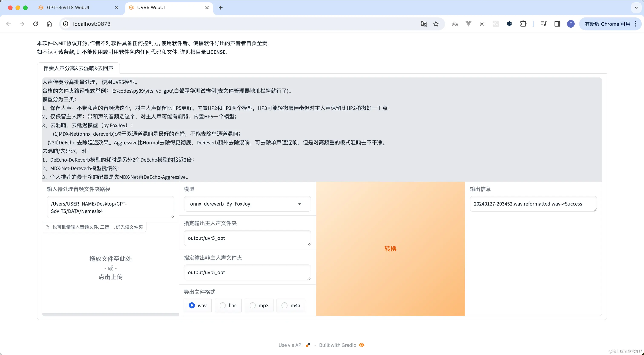Open the tab search chevron at top right
The width and height of the screenshot is (644, 355).
(x=636, y=7)
